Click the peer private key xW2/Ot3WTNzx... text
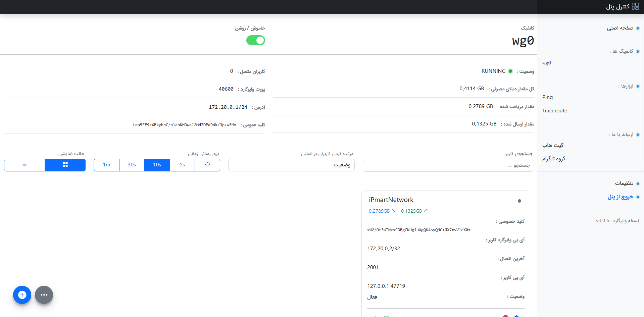 (x=419, y=230)
